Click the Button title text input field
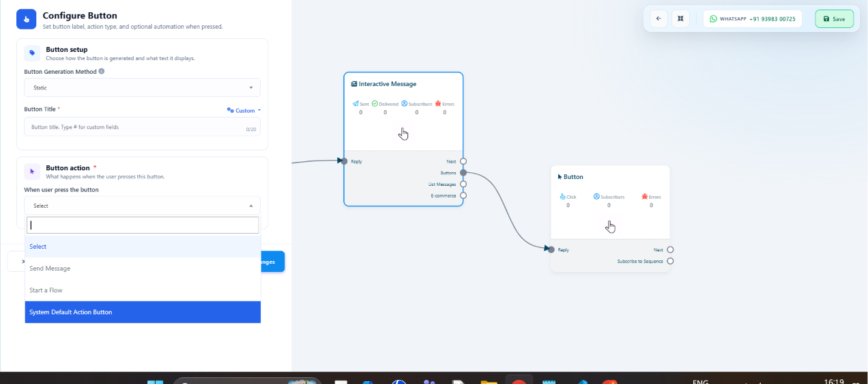 [x=142, y=127]
